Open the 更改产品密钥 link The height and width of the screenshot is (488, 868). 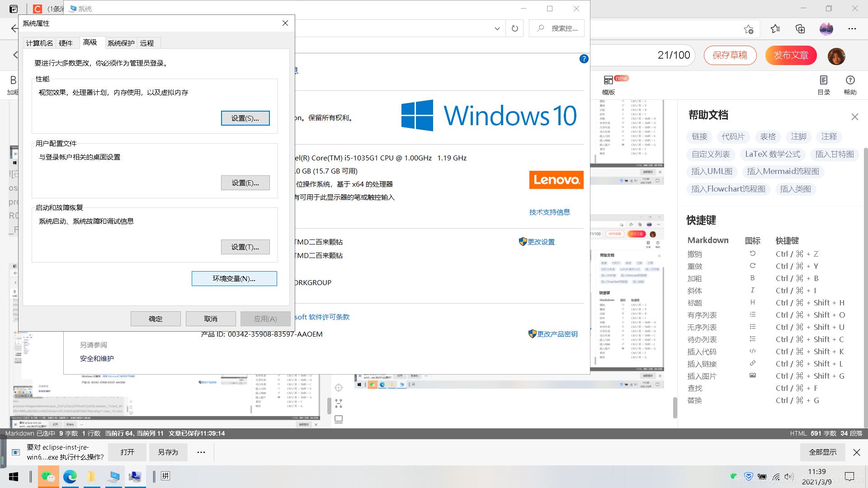[x=557, y=334]
